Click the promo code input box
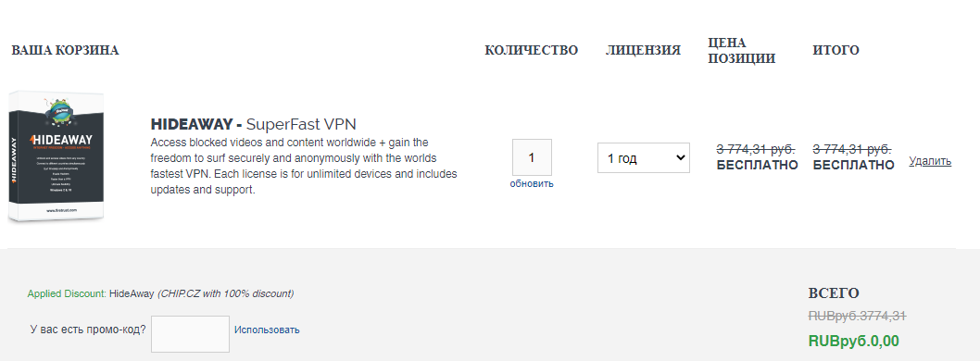The width and height of the screenshot is (980, 361). pos(190,334)
